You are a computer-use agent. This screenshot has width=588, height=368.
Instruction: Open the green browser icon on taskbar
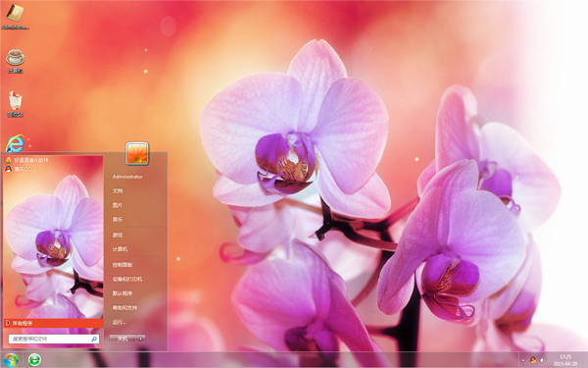(x=34, y=360)
